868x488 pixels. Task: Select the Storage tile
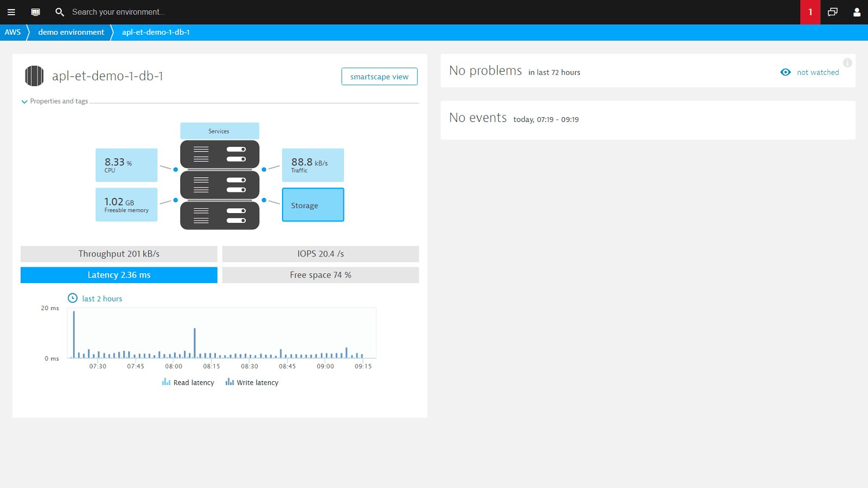pos(313,205)
